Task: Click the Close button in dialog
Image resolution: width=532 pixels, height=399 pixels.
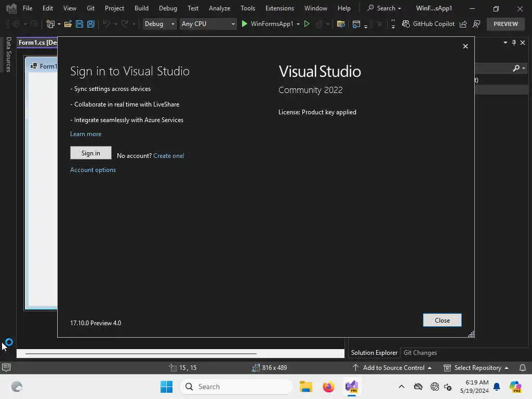Action: (x=442, y=320)
